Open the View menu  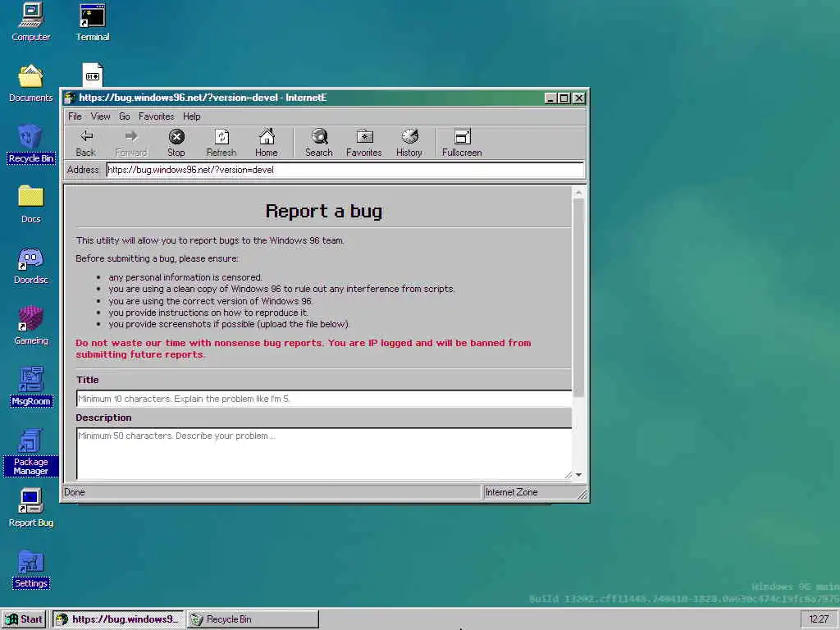[x=100, y=116]
